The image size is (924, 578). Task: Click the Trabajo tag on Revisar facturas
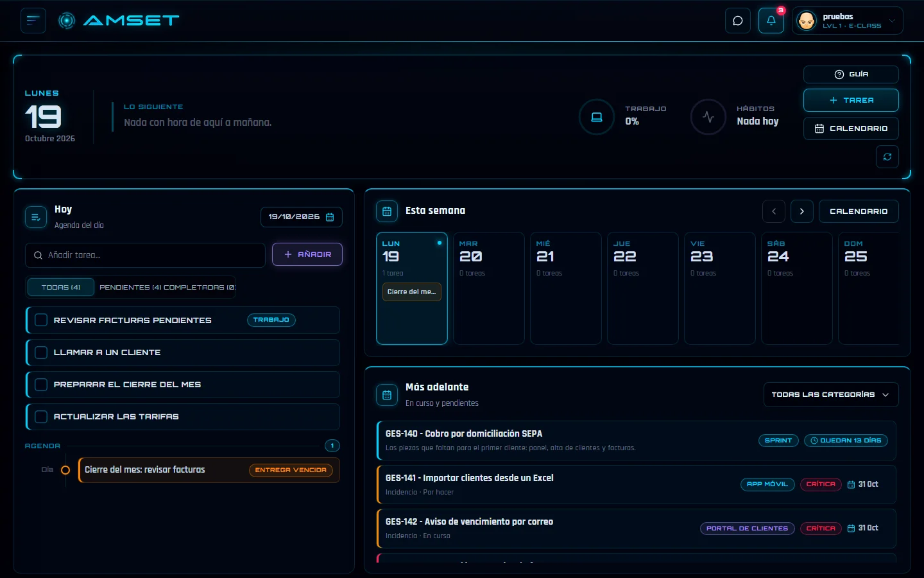click(271, 320)
